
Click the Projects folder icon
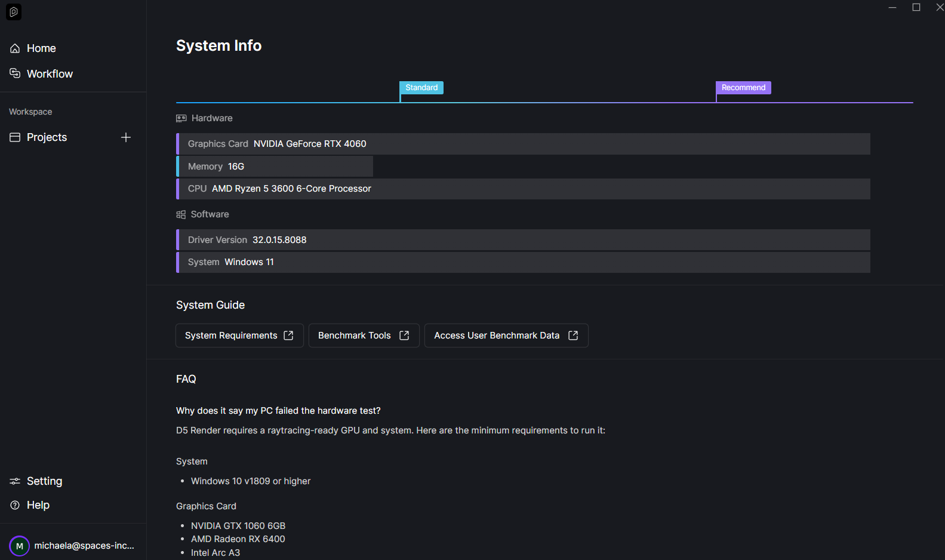pyautogui.click(x=15, y=137)
